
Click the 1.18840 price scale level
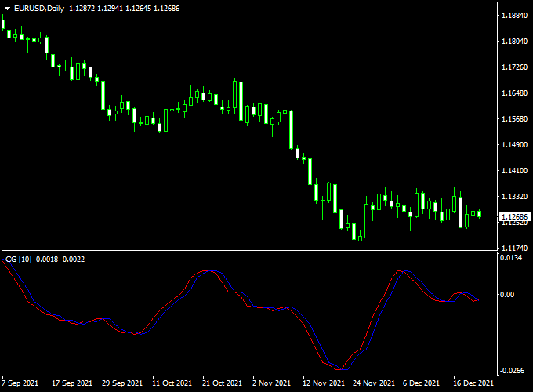pos(514,16)
